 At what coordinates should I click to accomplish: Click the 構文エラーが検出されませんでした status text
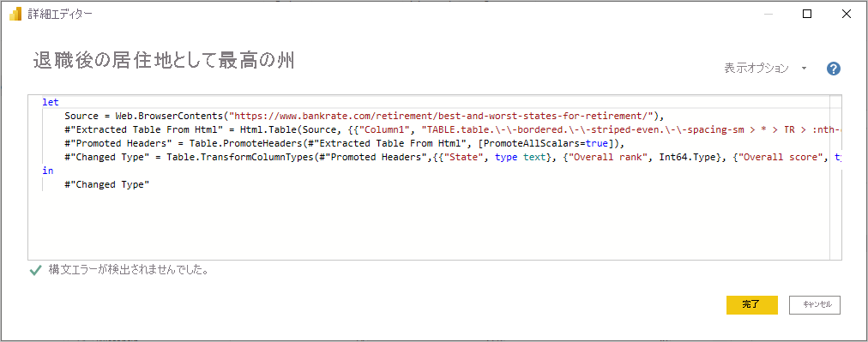coord(129,271)
